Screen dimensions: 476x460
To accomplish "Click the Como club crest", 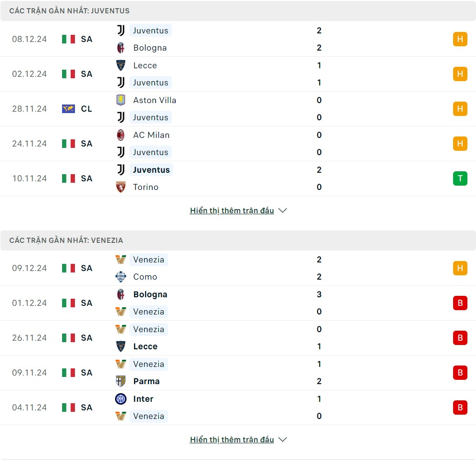I will pyautogui.click(x=121, y=277).
